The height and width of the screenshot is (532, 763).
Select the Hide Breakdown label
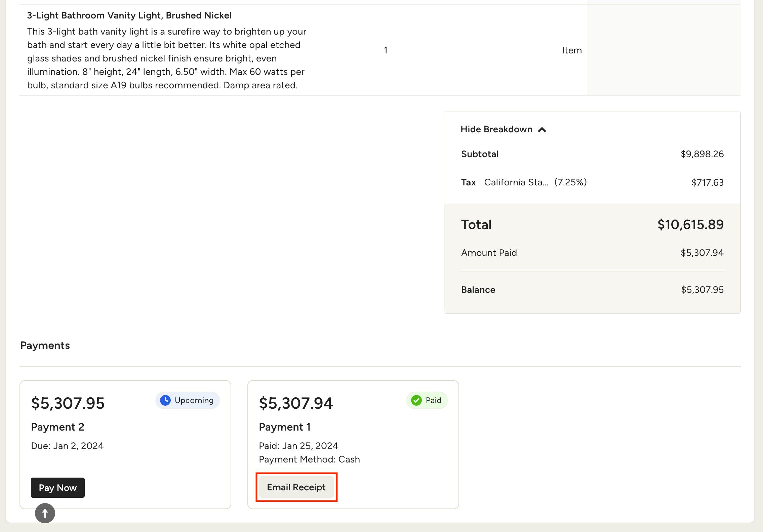pyautogui.click(x=496, y=129)
